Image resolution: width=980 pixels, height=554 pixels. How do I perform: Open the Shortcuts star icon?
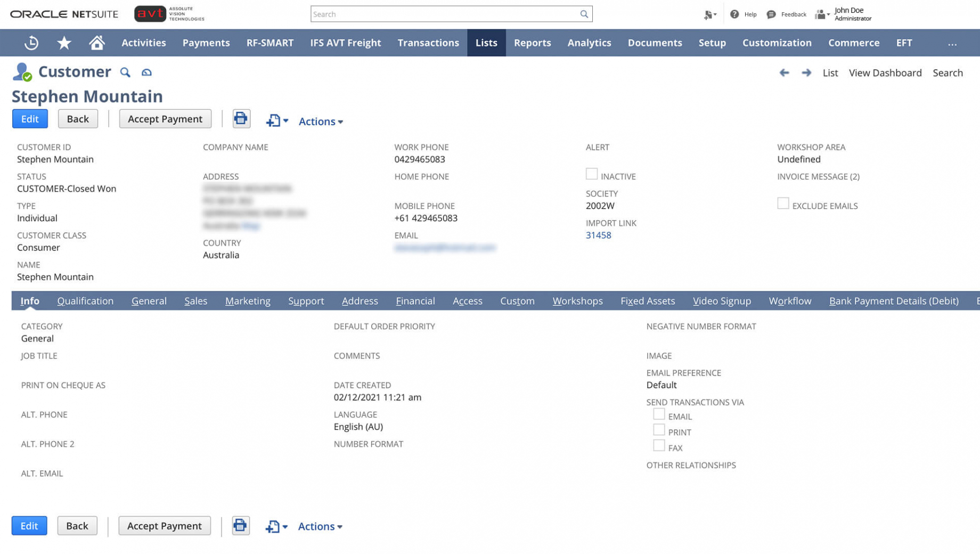click(x=64, y=43)
